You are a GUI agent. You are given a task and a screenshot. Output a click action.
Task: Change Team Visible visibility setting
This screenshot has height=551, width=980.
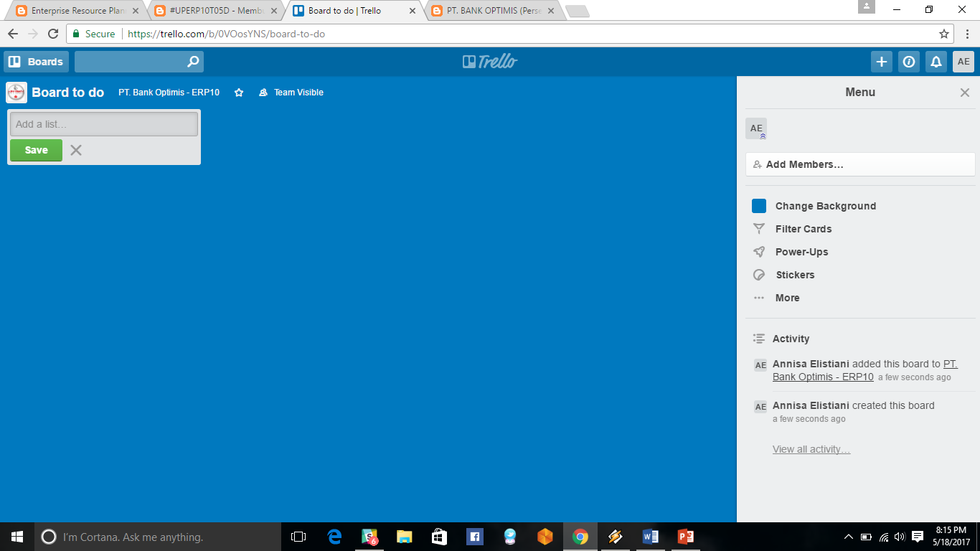point(291,93)
